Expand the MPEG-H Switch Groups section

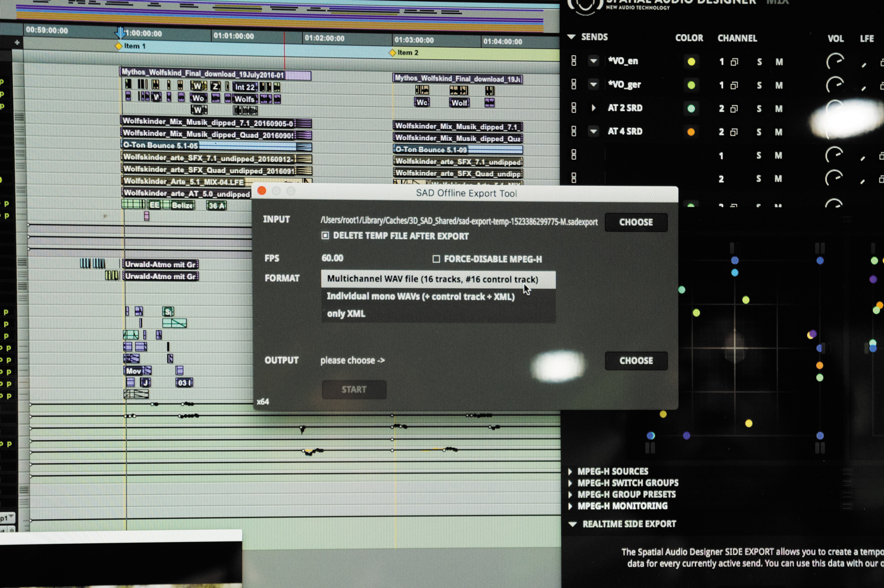click(x=570, y=483)
